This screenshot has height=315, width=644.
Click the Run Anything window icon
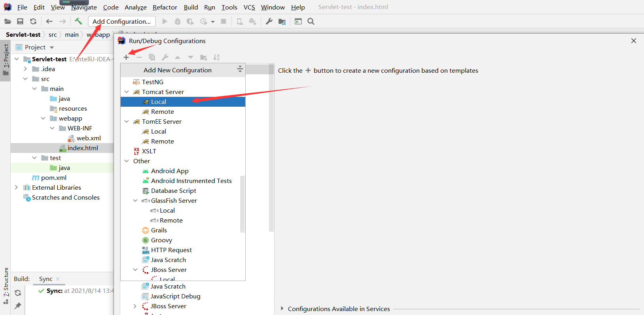[x=298, y=21]
